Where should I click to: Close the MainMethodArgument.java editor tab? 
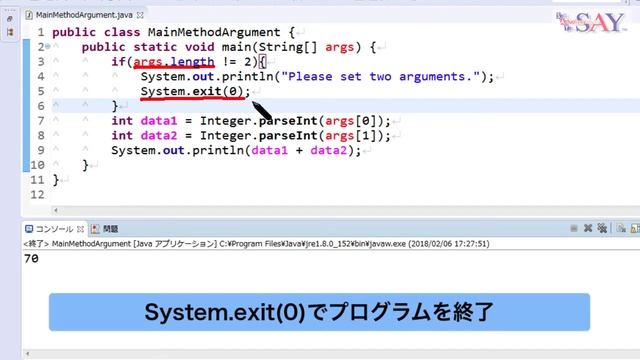point(140,15)
